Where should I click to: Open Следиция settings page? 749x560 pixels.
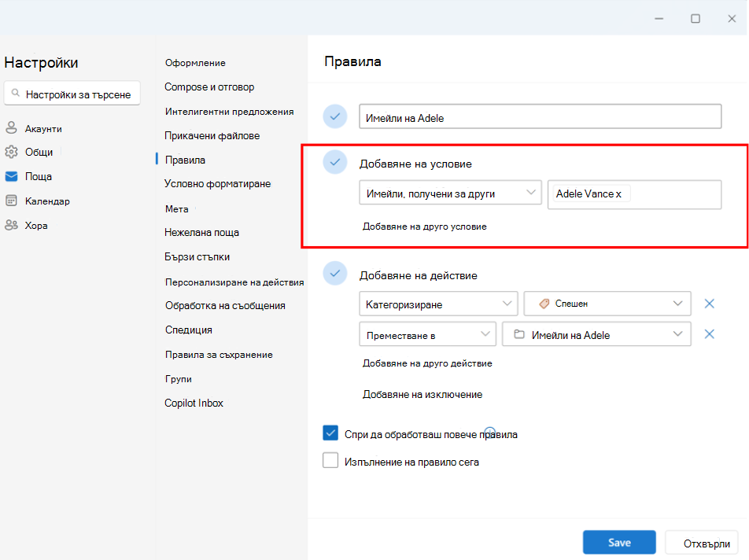tap(189, 330)
